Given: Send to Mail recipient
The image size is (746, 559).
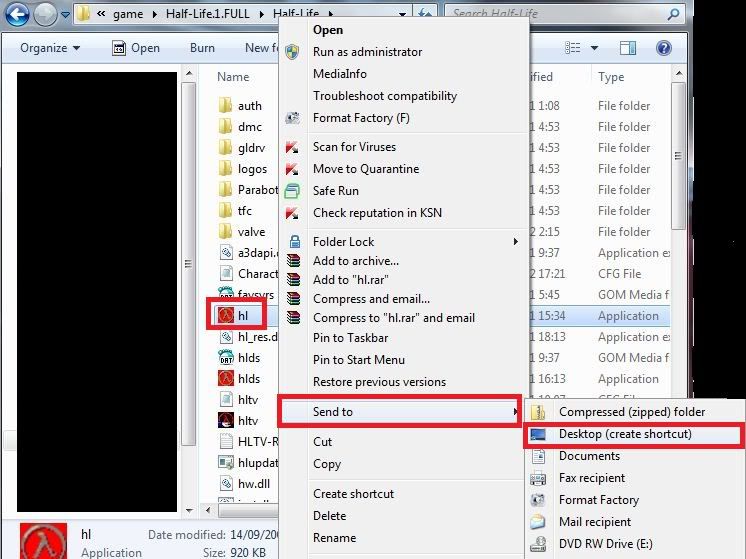Looking at the screenshot, I should click(x=595, y=521).
